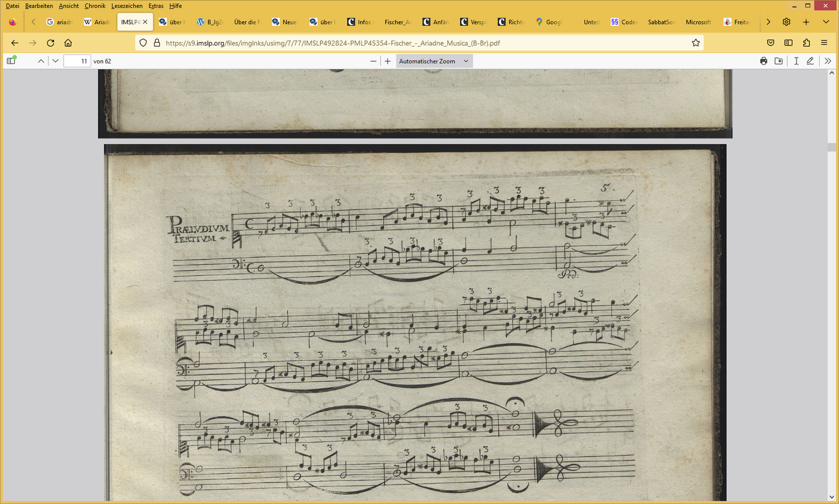Open the Hilfe menu
The width and height of the screenshot is (839, 504).
point(176,6)
